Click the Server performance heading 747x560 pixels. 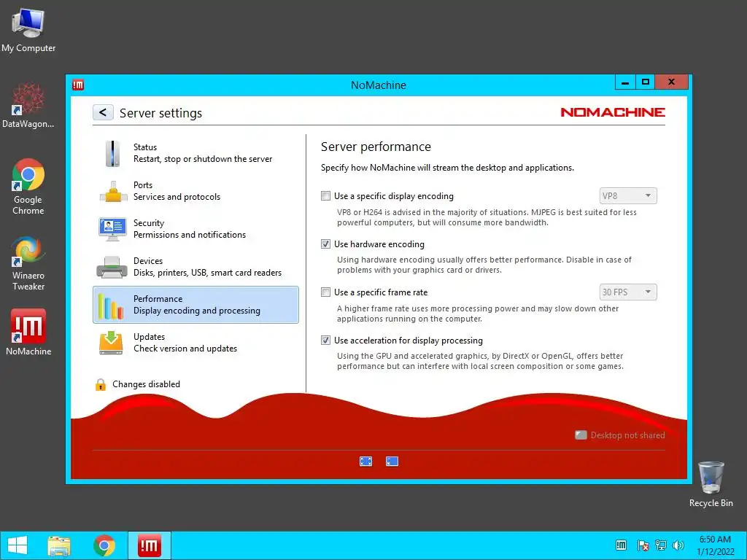point(376,147)
